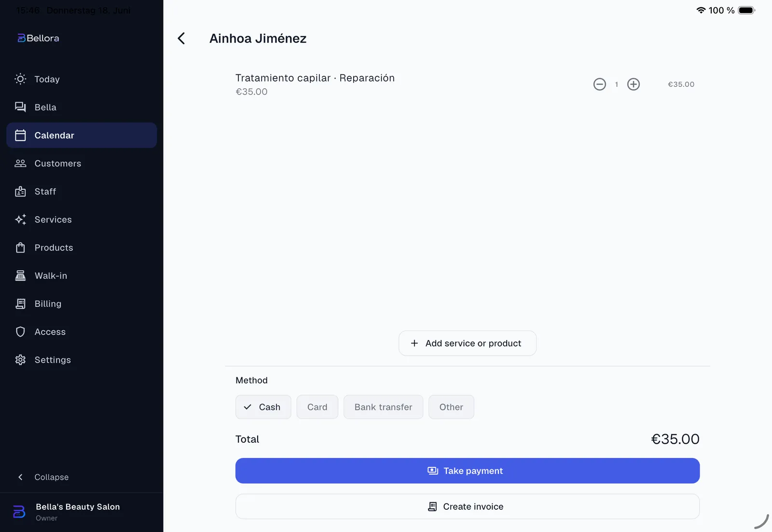Click the Products shopping bag icon
The width and height of the screenshot is (772, 532).
pos(20,247)
